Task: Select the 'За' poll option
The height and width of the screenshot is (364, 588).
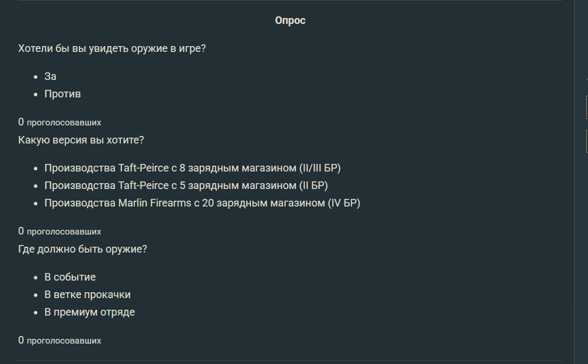Action: [50, 76]
